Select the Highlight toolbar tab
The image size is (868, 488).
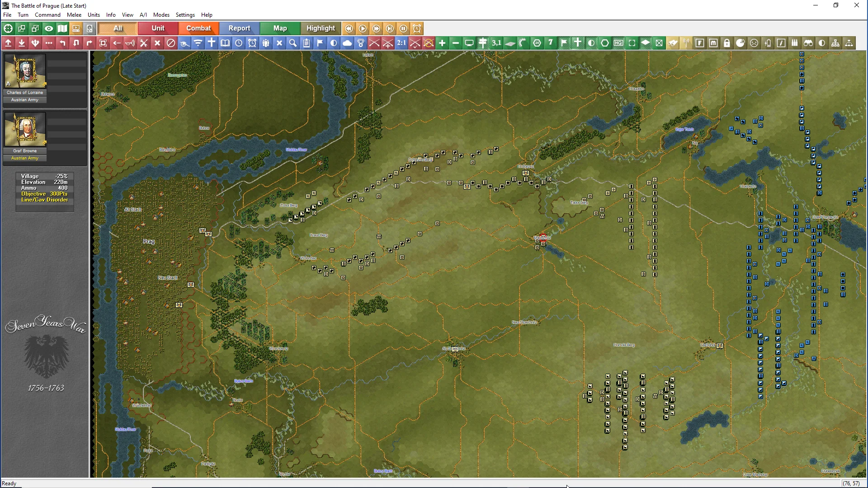[321, 28]
